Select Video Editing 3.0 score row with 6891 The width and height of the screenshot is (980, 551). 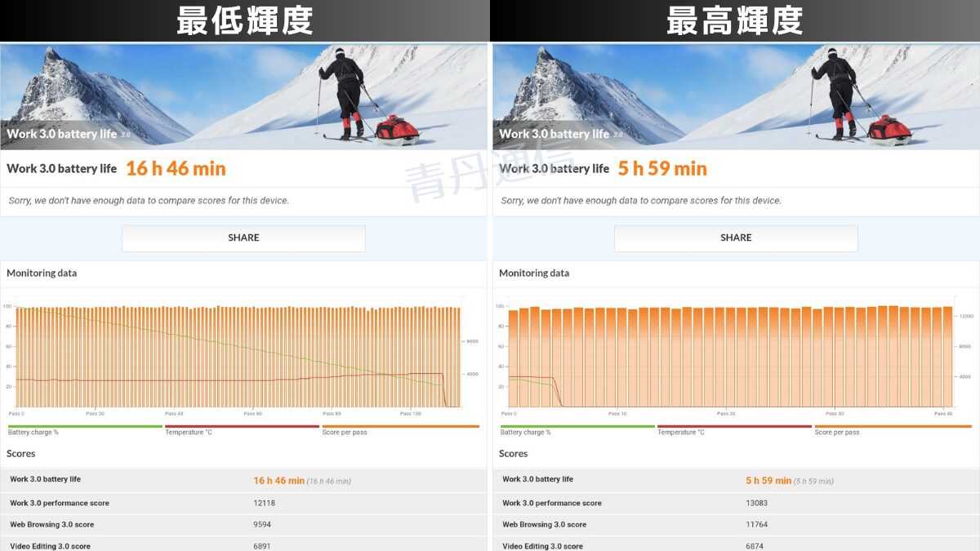click(x=243, y=544)
